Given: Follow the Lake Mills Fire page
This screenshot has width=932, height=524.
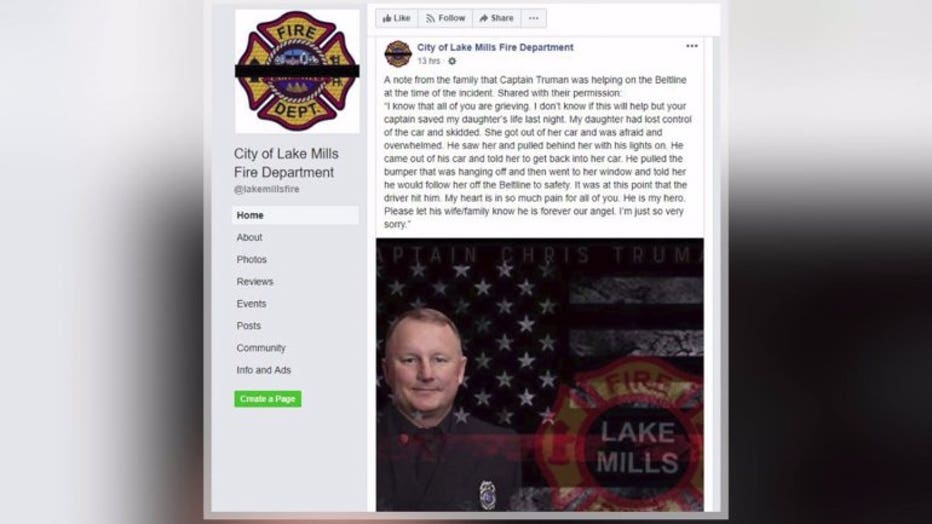Looking at the screenshot, I should (x=445, y=18).
